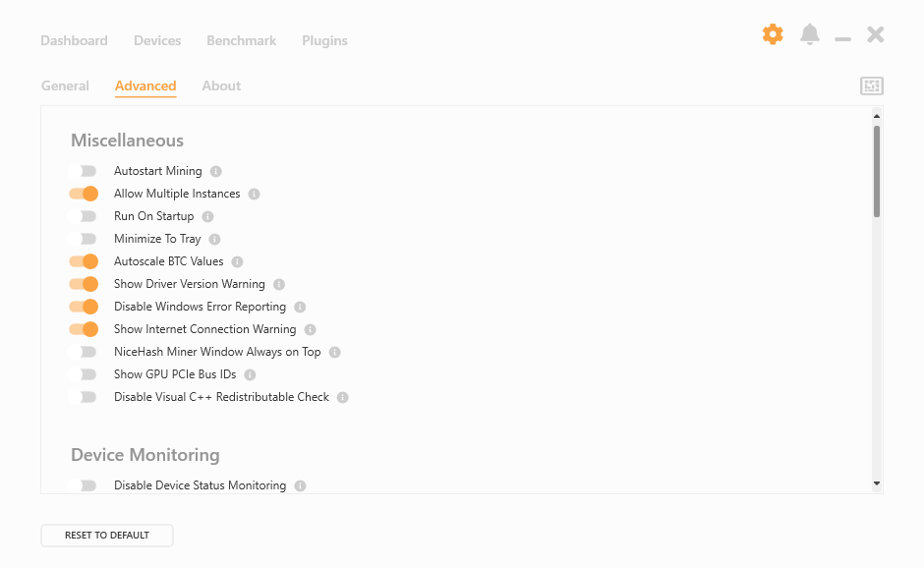Screen dimensions: 924x568
Task: Click the RESET TO DEFAULT button
Action: 107,535
